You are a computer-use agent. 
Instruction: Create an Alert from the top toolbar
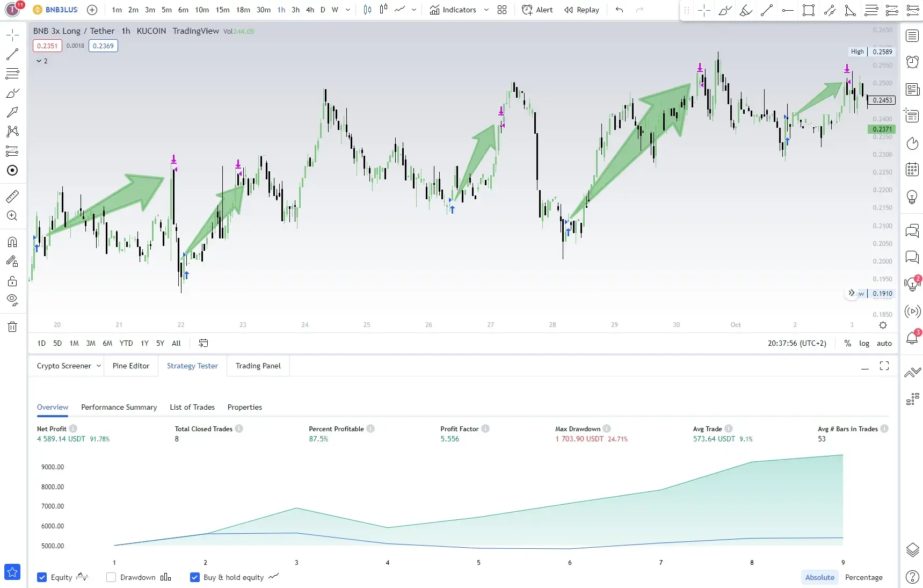[537, 10]
